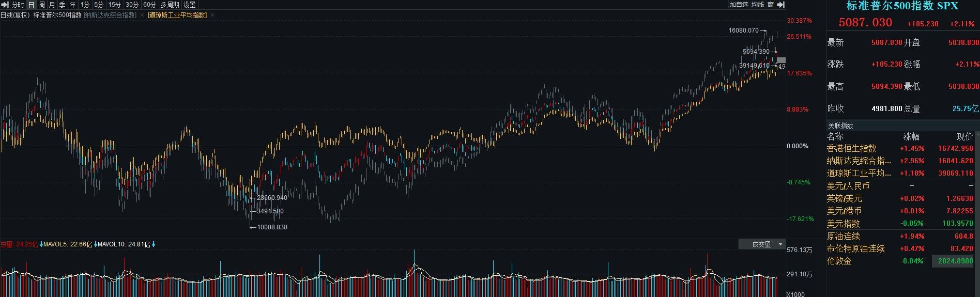Screen dimensions: 980x297
Task: Click the down arrow after MAVOL10 value
Action: [x=154, y=244]
